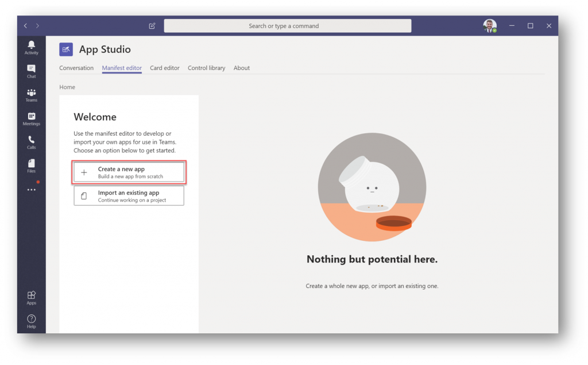Screen dimensions: 588x365
Task: Click the App Studio title text
Action: pyautogui.click(x=105, y=49)
